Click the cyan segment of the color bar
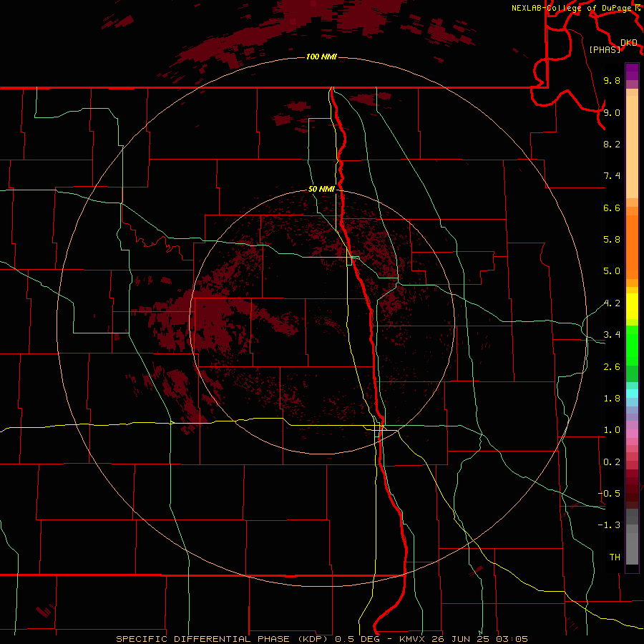The height and width of the screenshot is (644, 644). click(x=632, y=394)
